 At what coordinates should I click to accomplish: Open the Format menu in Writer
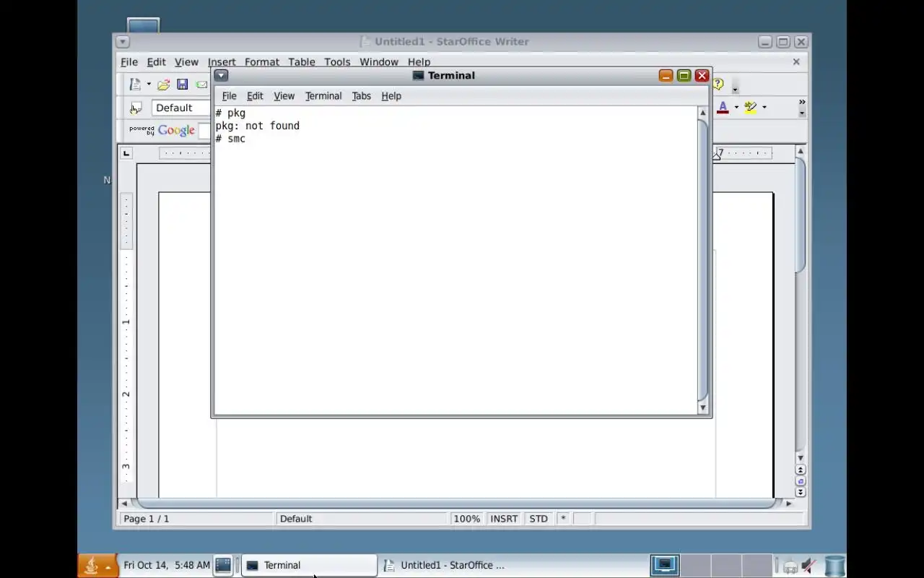(261, 62)
